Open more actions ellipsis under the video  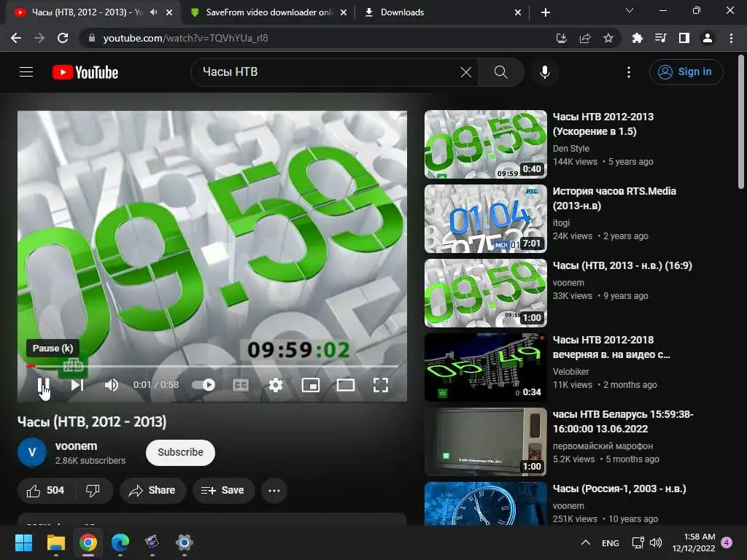274,491
